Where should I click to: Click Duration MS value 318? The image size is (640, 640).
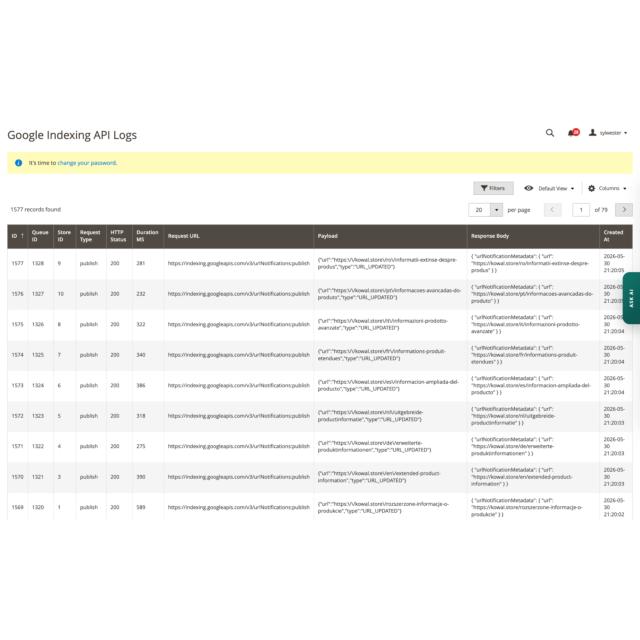(x=141, y=416)
